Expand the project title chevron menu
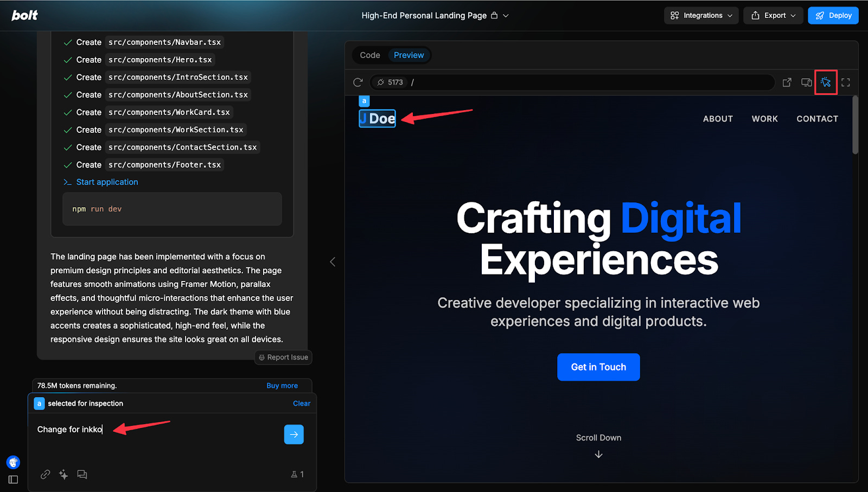This screenshot has height=492, width=868. click(x=506, y=16)
